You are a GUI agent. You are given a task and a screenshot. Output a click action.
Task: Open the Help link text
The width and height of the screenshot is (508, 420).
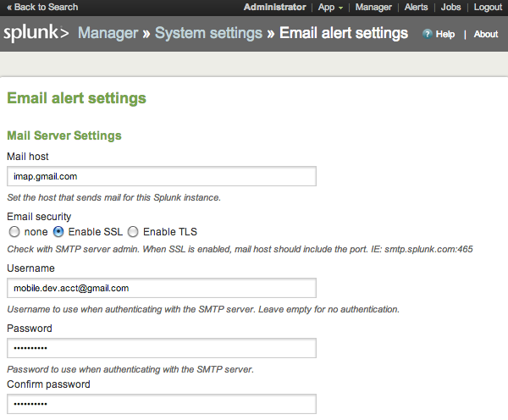[445, 34]
